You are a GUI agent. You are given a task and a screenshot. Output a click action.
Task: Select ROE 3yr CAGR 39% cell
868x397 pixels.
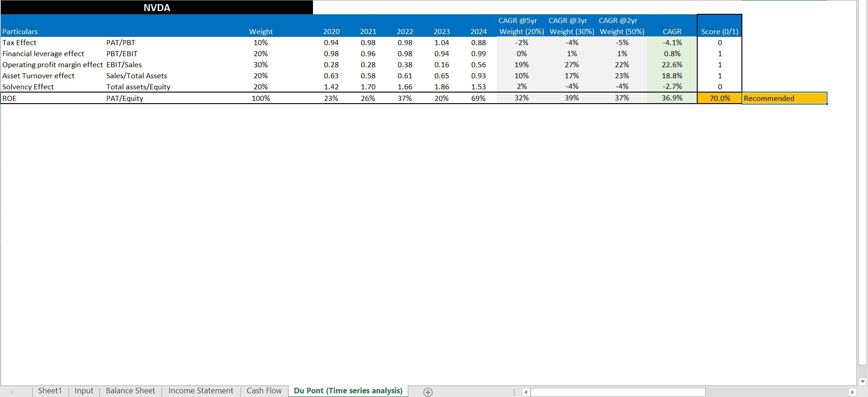(572, 98)
